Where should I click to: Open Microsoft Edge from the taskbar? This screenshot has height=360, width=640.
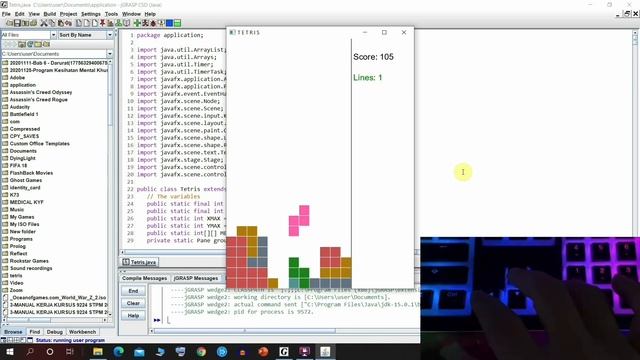(x=119, y=351)
